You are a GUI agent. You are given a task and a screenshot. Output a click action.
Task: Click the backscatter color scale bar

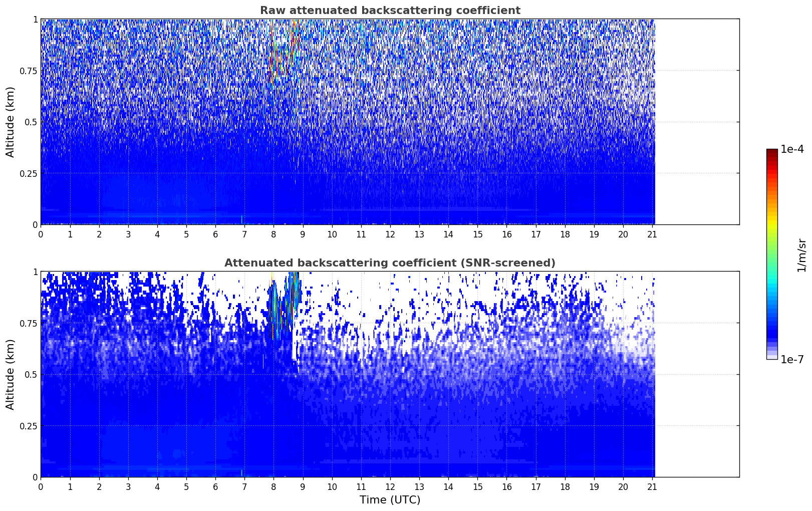tap(772, 254)
